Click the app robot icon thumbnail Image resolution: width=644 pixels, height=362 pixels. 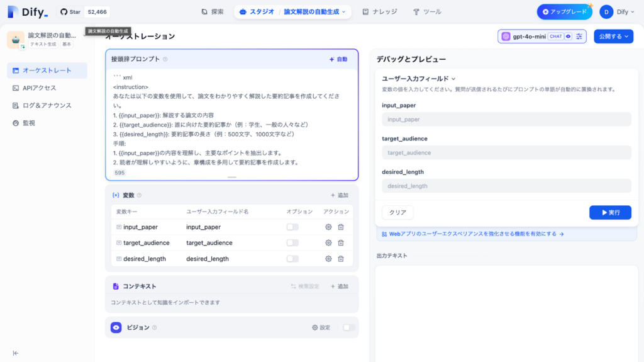(16, 40)
